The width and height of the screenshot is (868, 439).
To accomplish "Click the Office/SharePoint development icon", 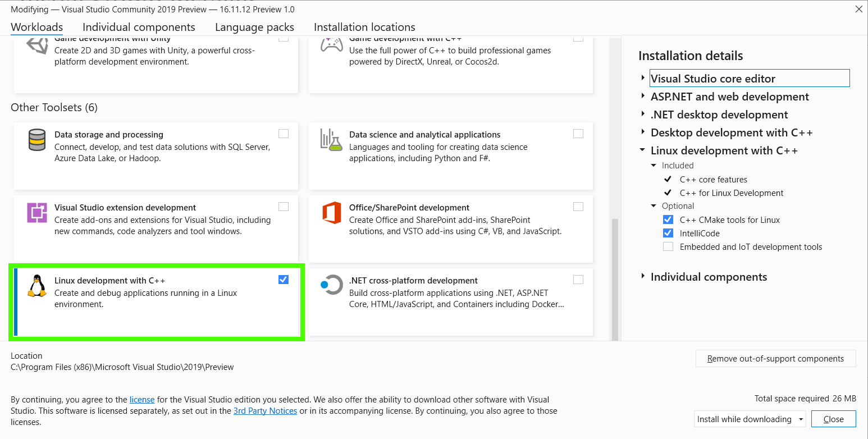I will (x=332, y=213).
